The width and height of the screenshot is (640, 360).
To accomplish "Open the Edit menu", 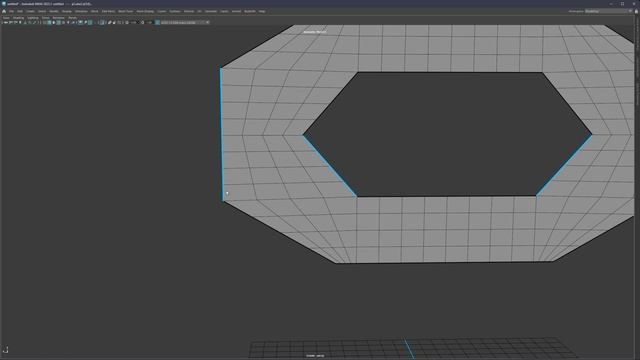I will pos(20,11).
